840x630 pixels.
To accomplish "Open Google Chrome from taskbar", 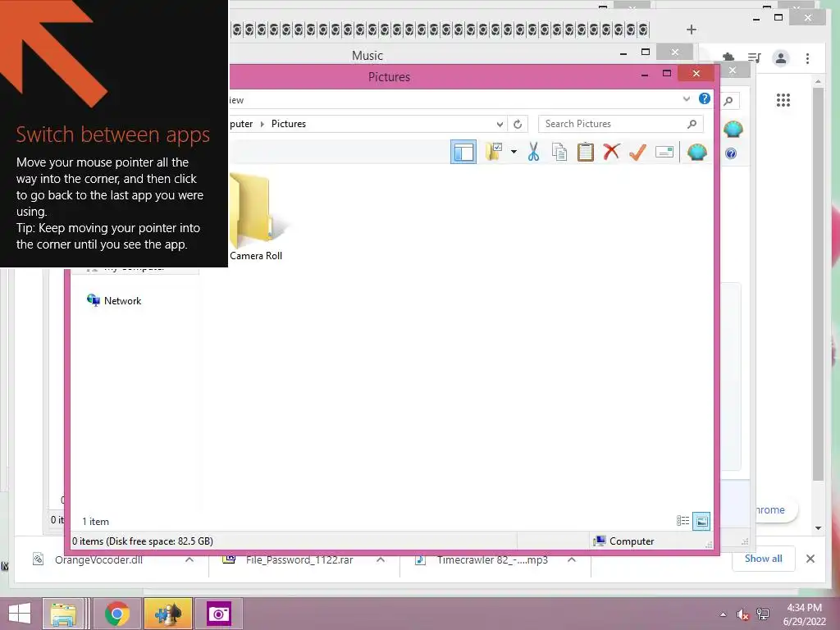I will pos(116,614).
